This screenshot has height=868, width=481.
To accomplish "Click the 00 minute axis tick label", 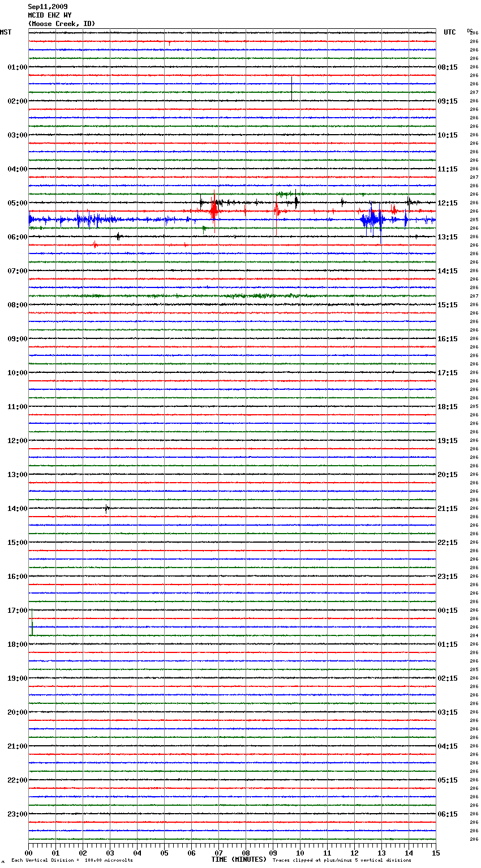I will pos(29,853).
